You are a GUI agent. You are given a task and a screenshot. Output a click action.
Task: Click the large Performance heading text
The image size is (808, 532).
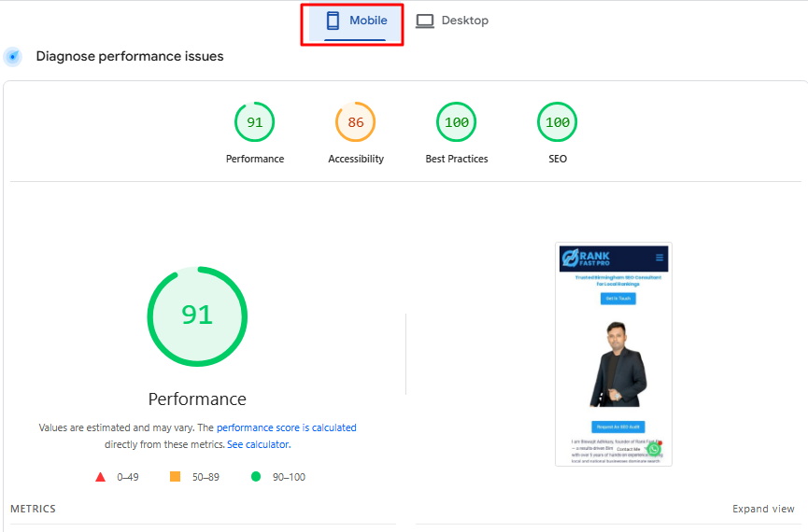(197, 399)
